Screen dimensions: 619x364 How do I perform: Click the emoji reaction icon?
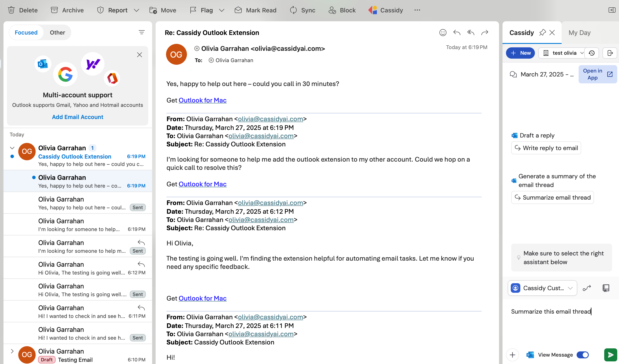(443, 33)
